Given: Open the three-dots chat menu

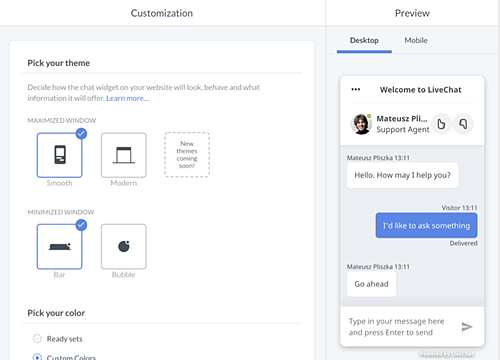Looking at the screenshot, I should tap(356, 89).
